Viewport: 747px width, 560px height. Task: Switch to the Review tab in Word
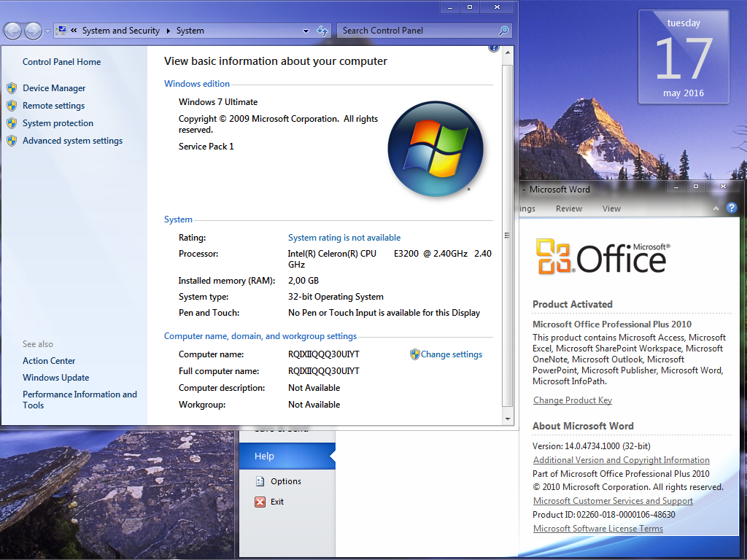[569, 209]
